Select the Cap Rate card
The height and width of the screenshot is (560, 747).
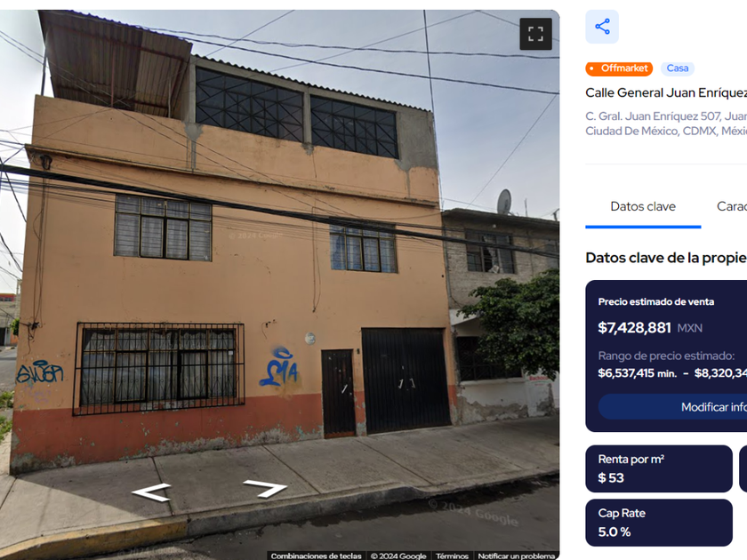click(x=658, y=523)
